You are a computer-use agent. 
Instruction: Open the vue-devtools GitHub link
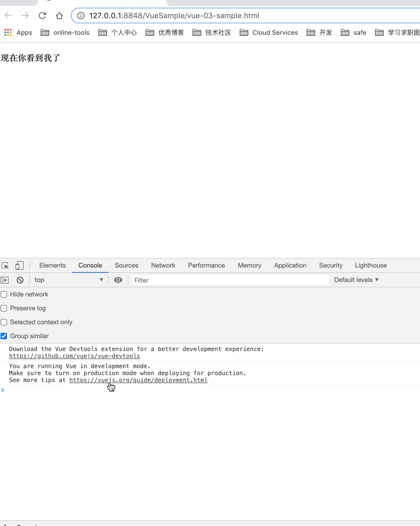74,356
